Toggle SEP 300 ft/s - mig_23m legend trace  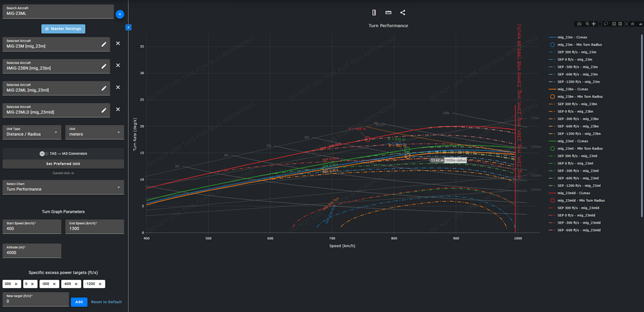574,52
